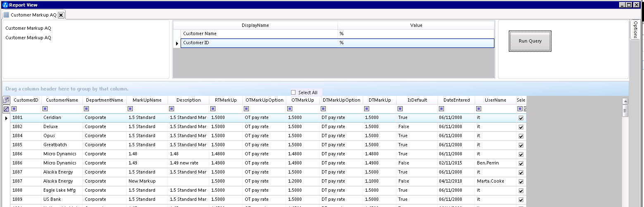The width and height of the screenshot is (644, 207).
Task: Click the New Markup cell for Alaska Energy
Action: [147, 181]
